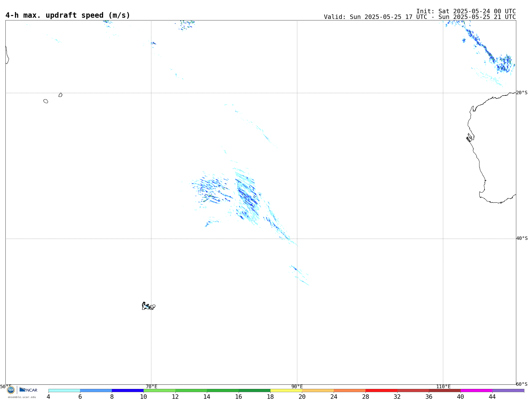Choose the yellow 18–20 colorbar segment
This screenshot has width=532, height=400.
tap(286, 391)
